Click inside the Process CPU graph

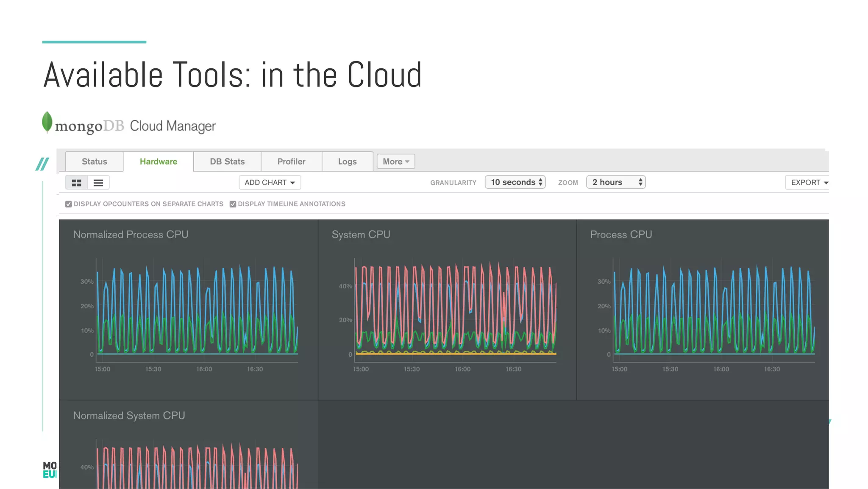click(x=714, y=310)
